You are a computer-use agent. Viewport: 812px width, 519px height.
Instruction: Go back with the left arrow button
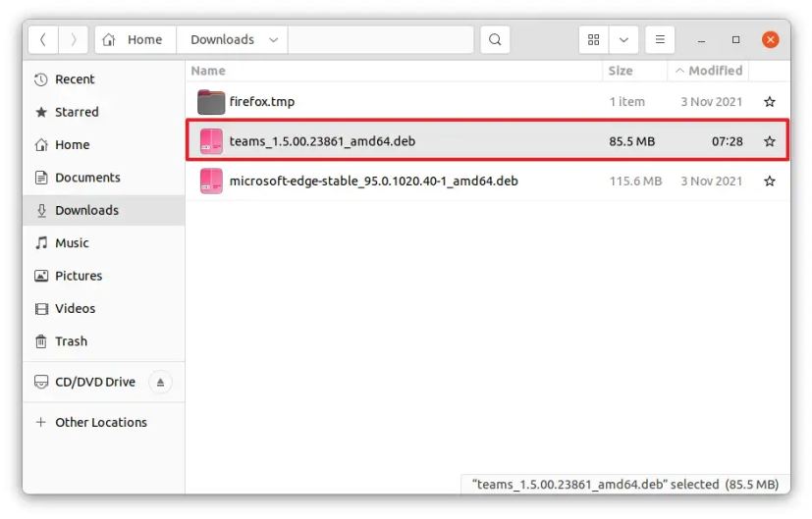[43, 40]
